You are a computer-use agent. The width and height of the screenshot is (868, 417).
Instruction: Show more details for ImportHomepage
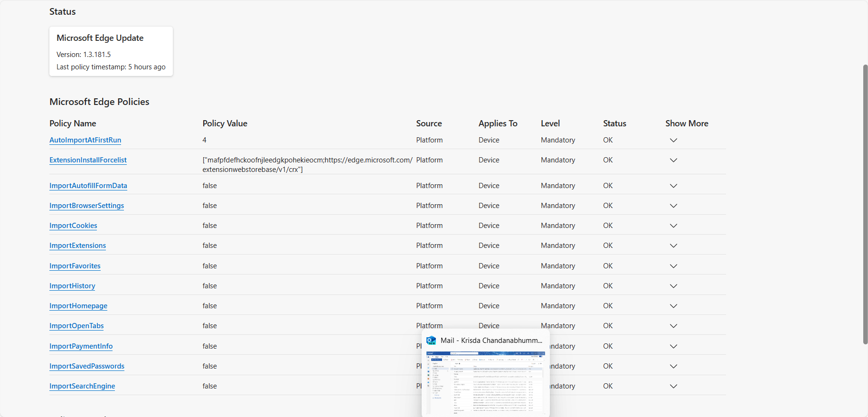click(673, 306)
